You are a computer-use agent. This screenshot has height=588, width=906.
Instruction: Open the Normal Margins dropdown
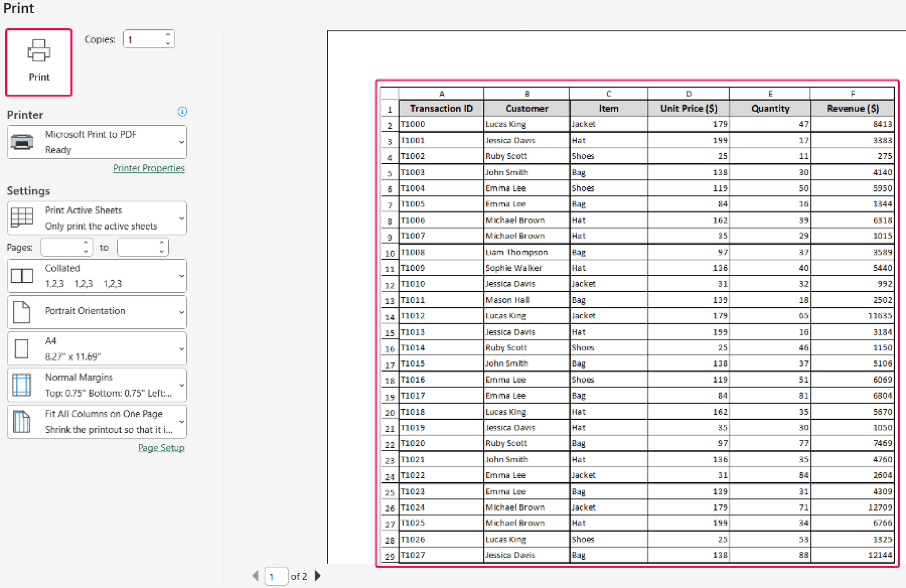click(x=181, y=384)
